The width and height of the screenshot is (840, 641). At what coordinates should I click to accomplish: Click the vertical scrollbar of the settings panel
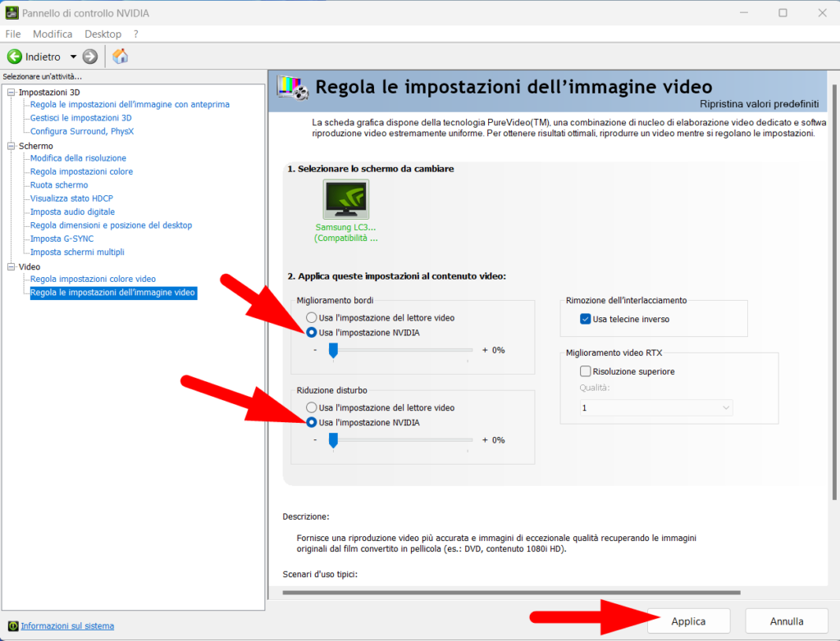click(834, 292)
